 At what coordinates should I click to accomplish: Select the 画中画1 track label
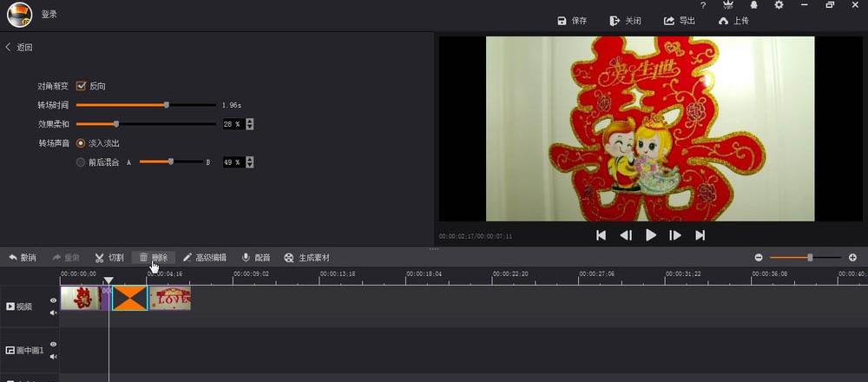(x=24, y=351)
